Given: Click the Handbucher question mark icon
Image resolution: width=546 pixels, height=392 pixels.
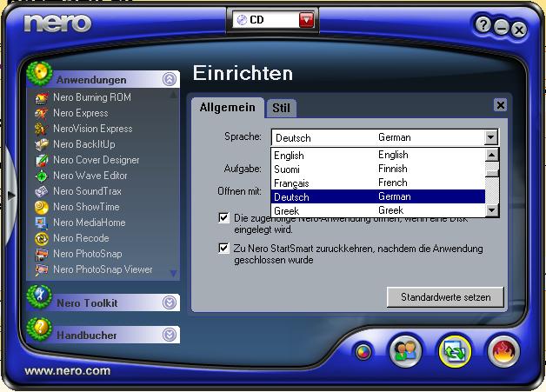Looking at the screenshot, I should tap(40, 329).
